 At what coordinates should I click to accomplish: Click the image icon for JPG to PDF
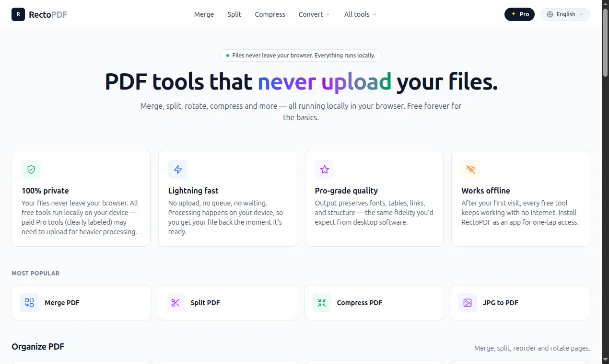pos(468,303)
